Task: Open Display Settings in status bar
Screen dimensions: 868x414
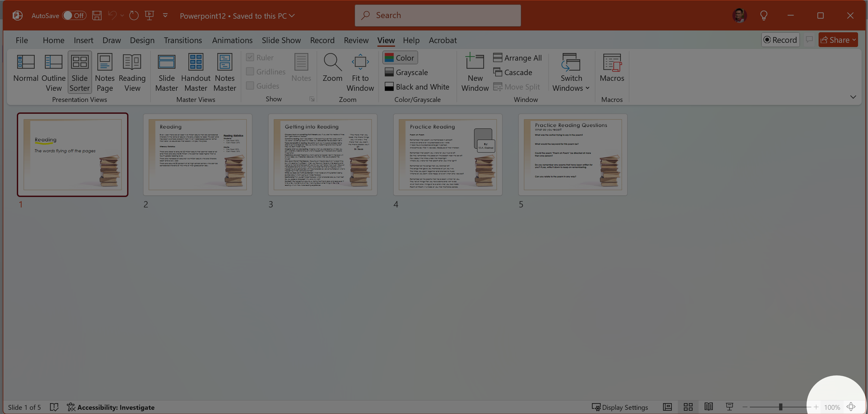Action: tap(620, 407)
